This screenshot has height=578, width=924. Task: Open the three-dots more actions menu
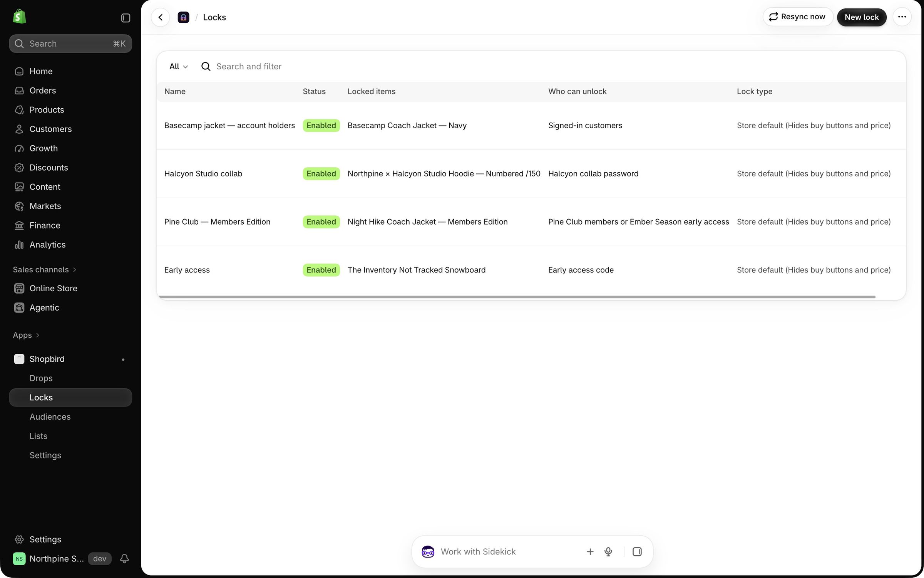click(902, 17)
